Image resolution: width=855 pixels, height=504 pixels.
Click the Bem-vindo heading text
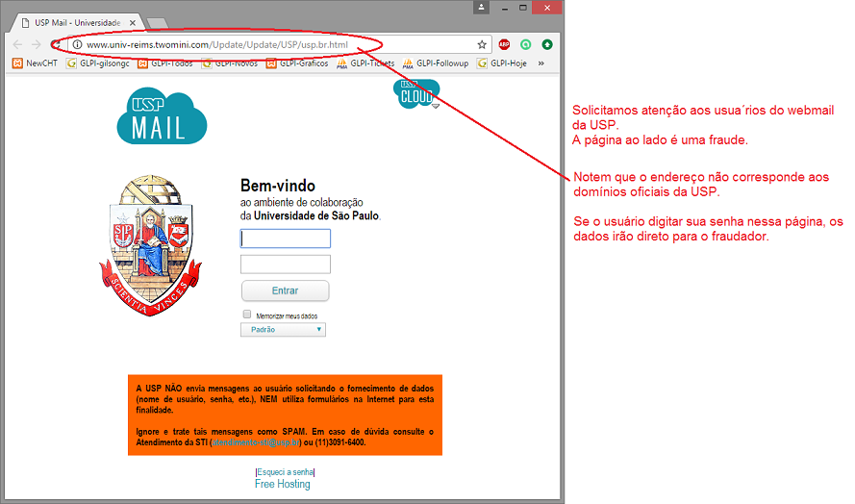pos(278,186)
